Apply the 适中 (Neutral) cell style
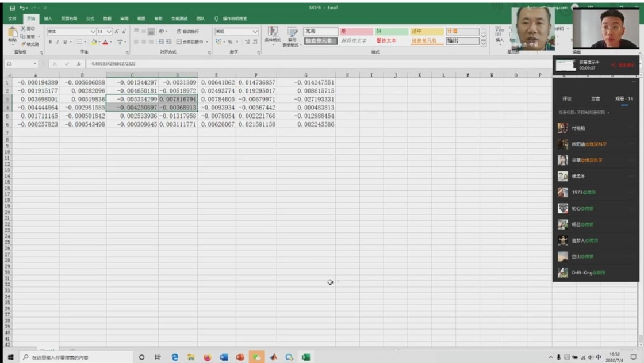This screenshot has width=644, height=363. tap(426, 31)
